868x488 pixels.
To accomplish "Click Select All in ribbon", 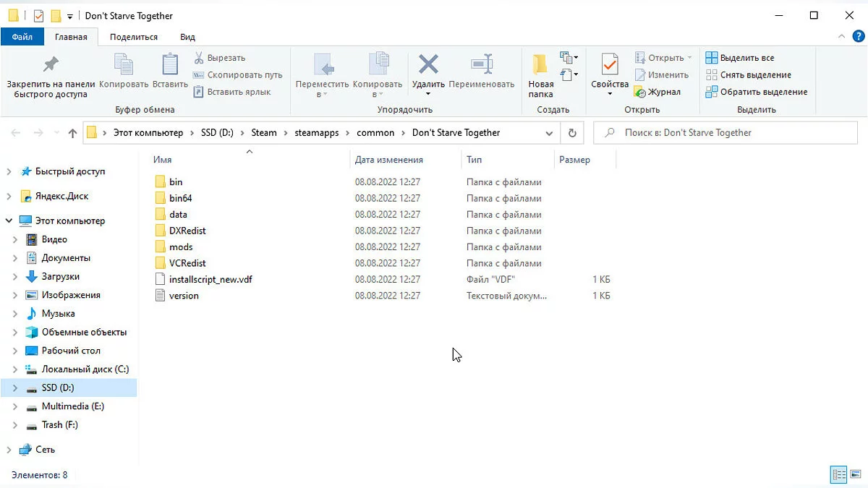I will click(x=740, y=58).
